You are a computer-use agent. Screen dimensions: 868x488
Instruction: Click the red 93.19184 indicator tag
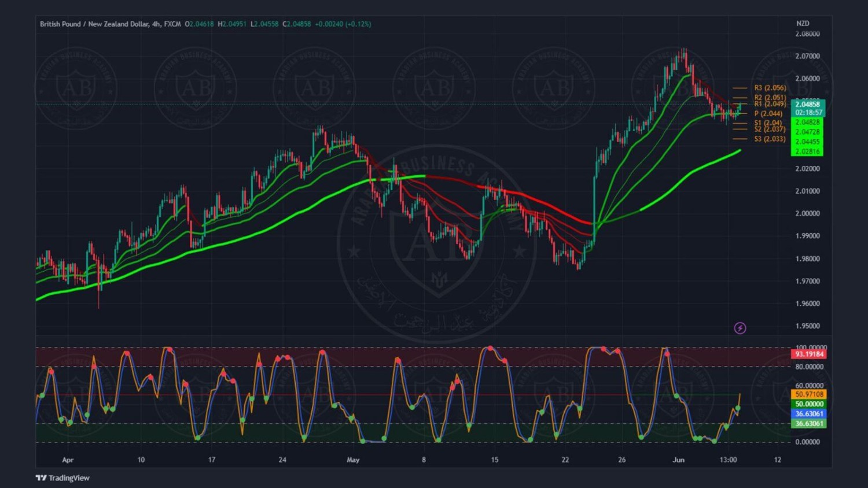[808, 354]
